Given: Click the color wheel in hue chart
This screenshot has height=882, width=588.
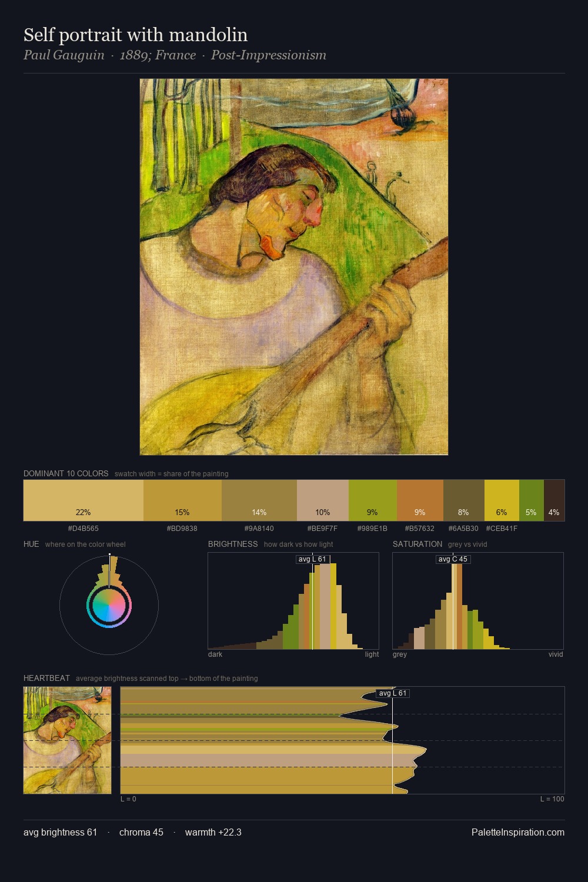Looking at the screenshot, I should (x=109, y=606).
